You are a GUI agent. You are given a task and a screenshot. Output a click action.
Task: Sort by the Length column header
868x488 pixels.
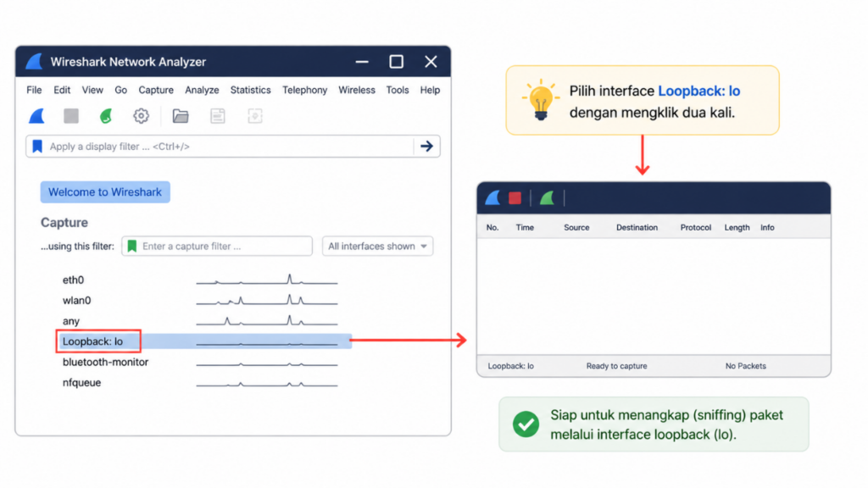click(x=737, y=227)
